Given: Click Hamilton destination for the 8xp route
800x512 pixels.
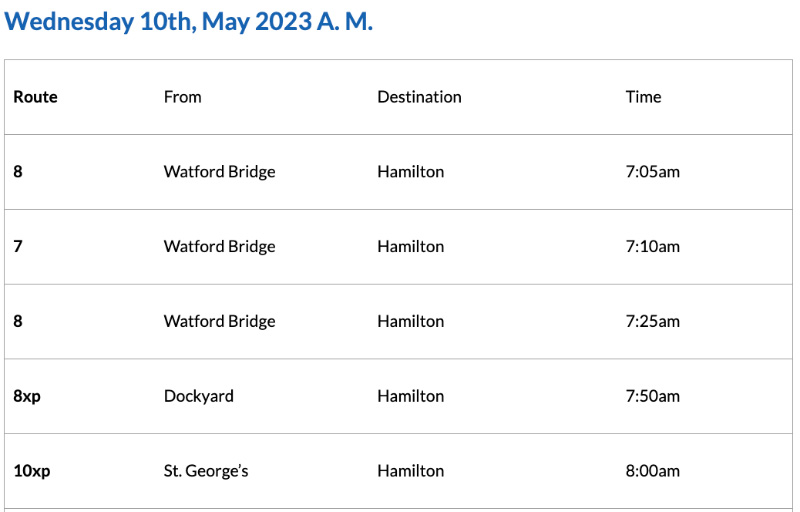Looking at the screenshot, I should [x=410, y=396].
